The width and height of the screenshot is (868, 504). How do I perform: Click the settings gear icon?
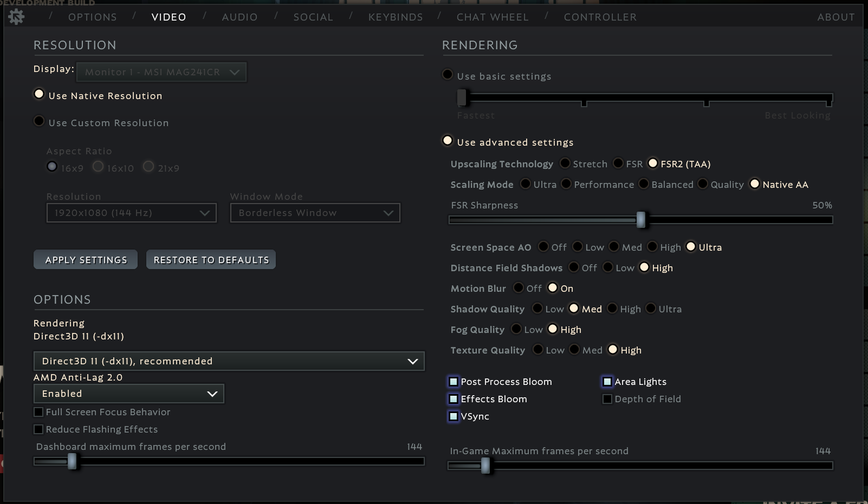pyautogui.click(x=16, y=17)
